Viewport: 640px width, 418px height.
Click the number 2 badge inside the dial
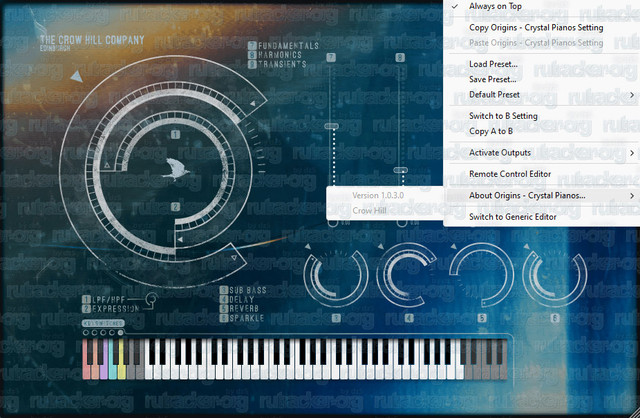175,207
